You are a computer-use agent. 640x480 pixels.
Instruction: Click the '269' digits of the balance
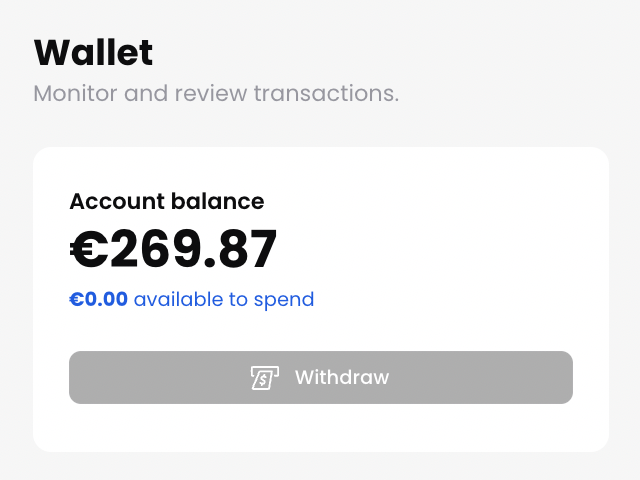[151, 250]
